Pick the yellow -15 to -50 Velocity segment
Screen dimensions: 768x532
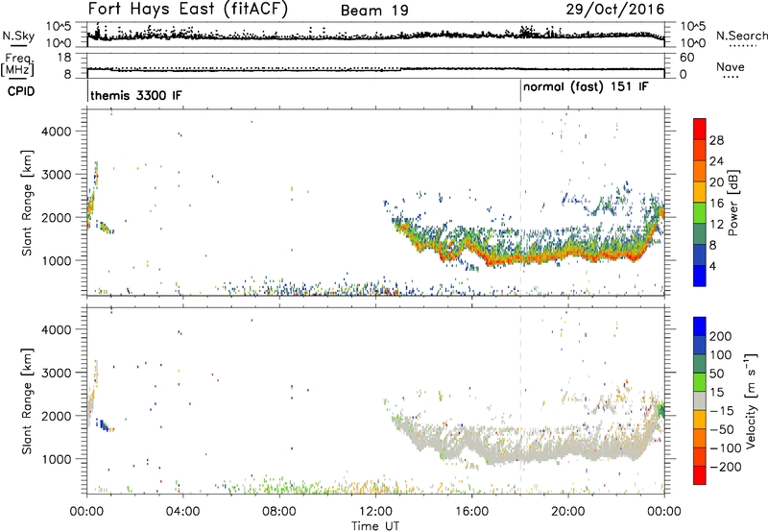[700, 420]
